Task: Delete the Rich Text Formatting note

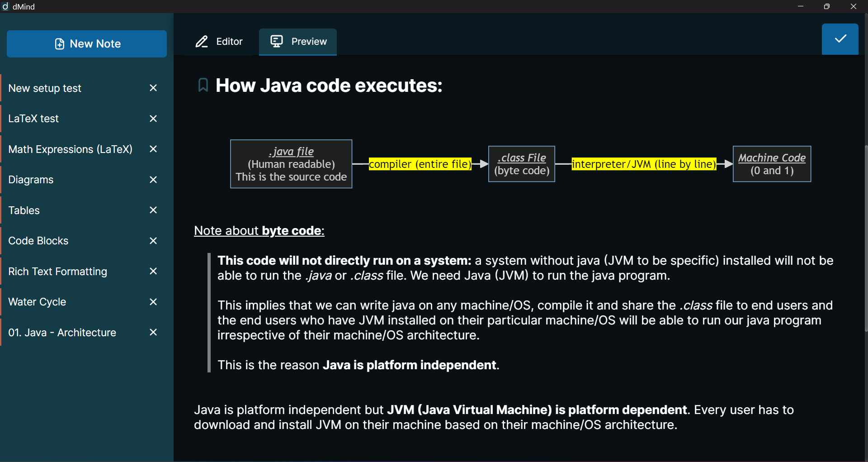Action: click(x=153, y=271)
